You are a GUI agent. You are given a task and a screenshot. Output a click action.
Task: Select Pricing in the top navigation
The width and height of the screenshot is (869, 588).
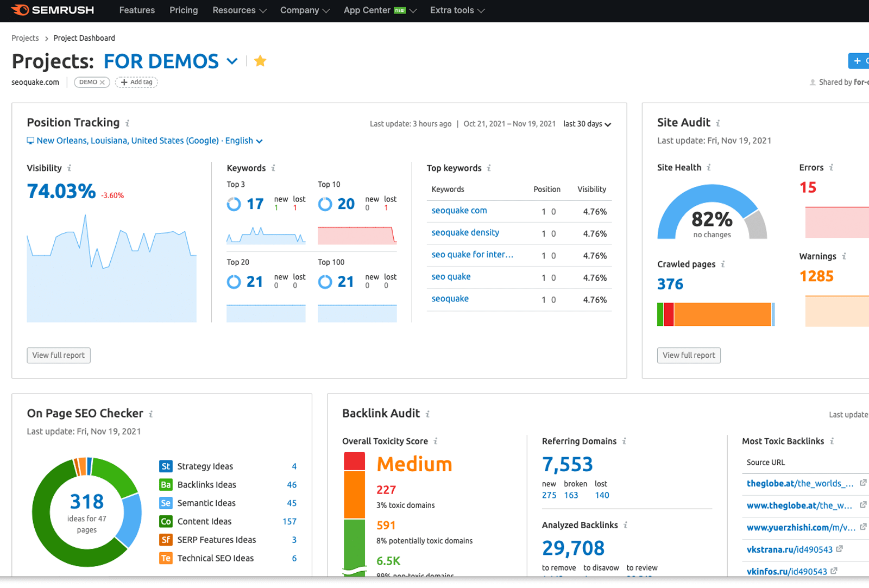click(x=184, y=10)
